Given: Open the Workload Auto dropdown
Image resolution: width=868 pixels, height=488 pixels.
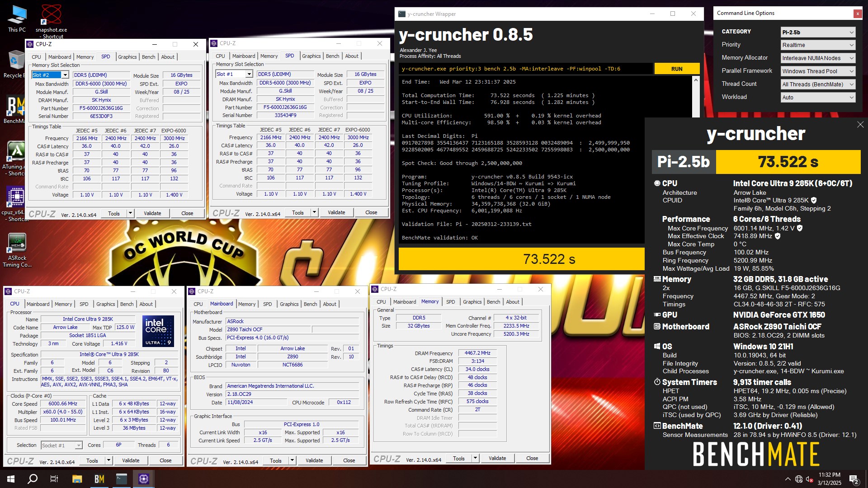Looking at the screenshot, I should (818, 97).
